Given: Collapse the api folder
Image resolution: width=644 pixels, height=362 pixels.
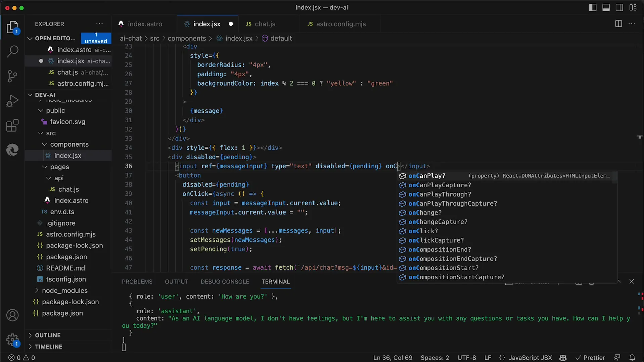Looking at the screenshot, I should point(49,178).
